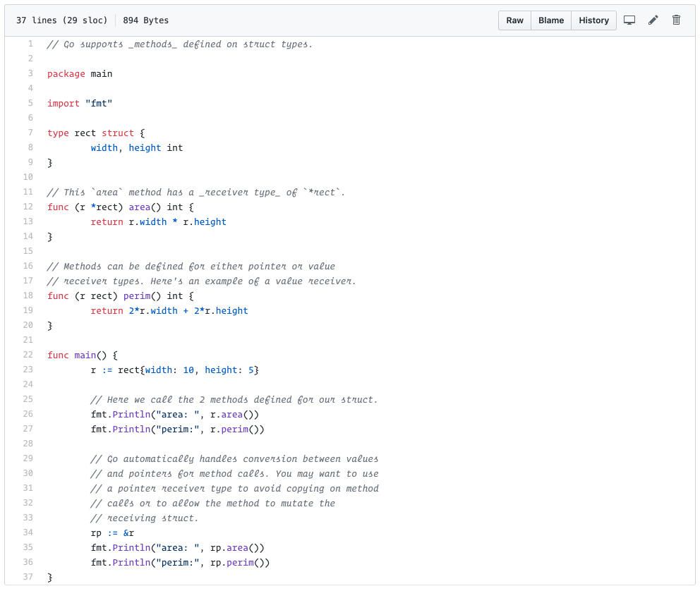Click the number 10 on line 23
Screen dimensions: 700x591
[188, 370]
